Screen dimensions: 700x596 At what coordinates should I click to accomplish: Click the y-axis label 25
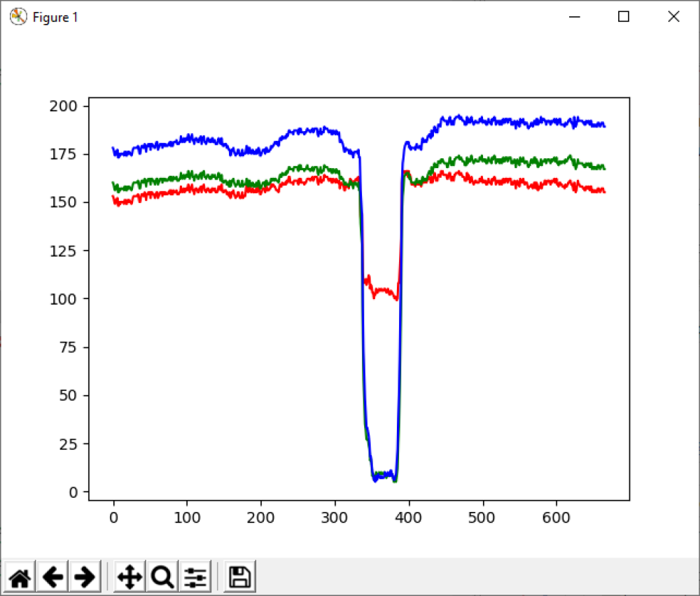click(68, 444)
